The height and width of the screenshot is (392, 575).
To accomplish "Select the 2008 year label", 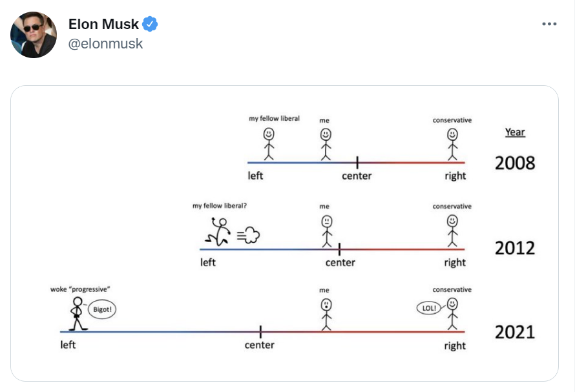I will [x=515, y=163].
